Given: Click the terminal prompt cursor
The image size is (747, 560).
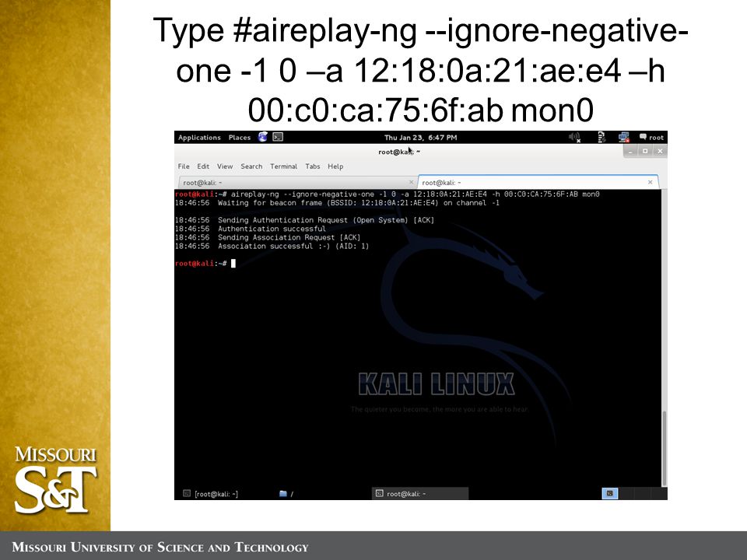Looking at the screenshot, I should point(233,264).
